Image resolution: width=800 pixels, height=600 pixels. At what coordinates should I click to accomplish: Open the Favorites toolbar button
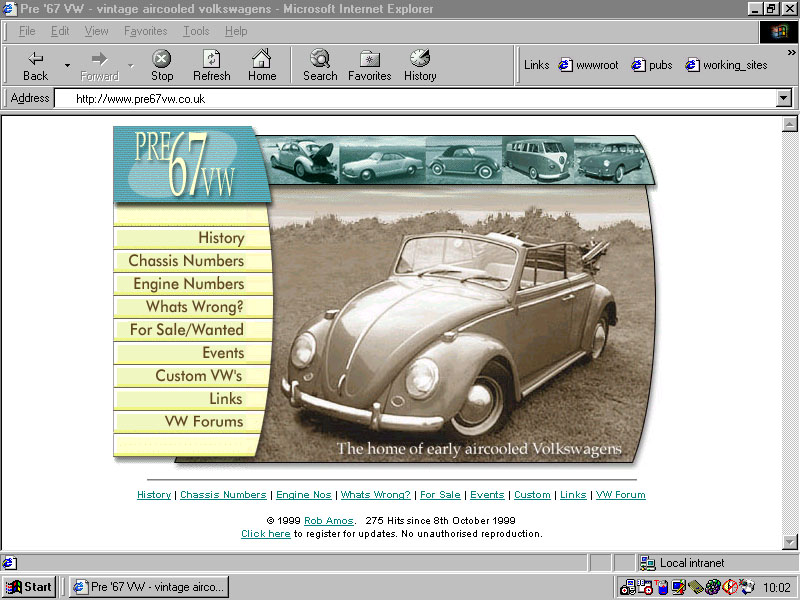pos(369,66)
